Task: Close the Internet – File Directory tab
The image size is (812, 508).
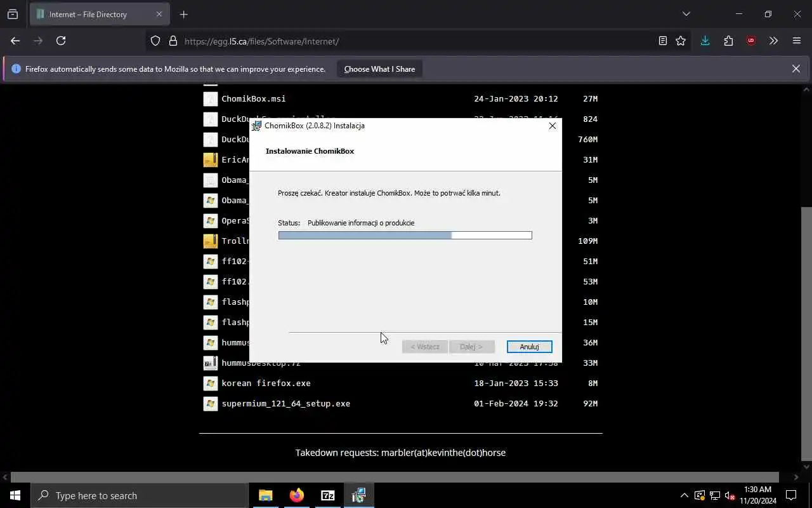Action: click(x=159, y=14)
